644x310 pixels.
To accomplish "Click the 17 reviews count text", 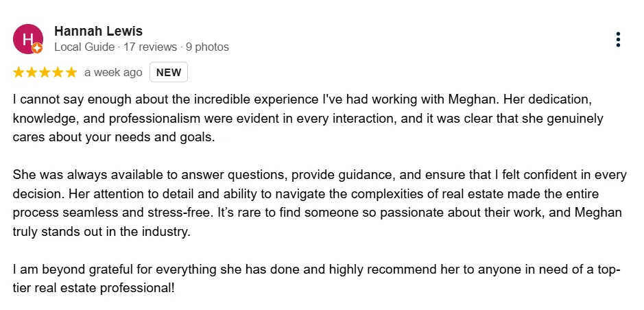I will 150,47.
